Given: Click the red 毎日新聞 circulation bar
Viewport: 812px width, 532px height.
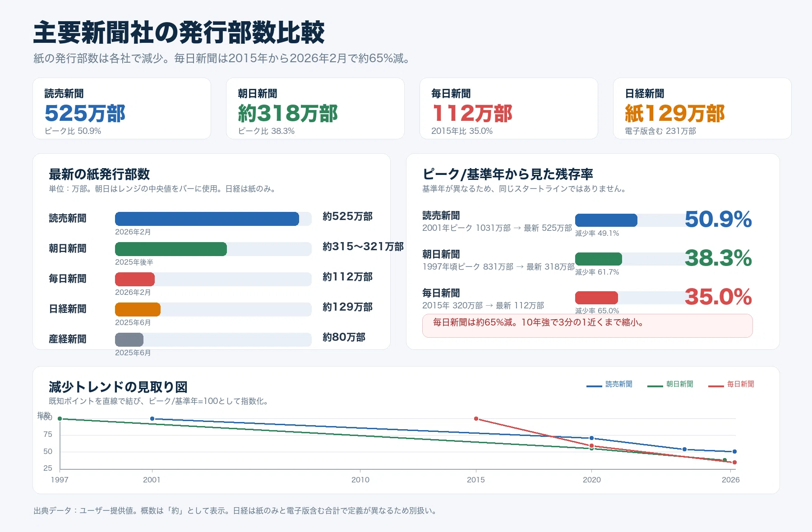Looking at the screenshot, I should [x=135, y=279].
